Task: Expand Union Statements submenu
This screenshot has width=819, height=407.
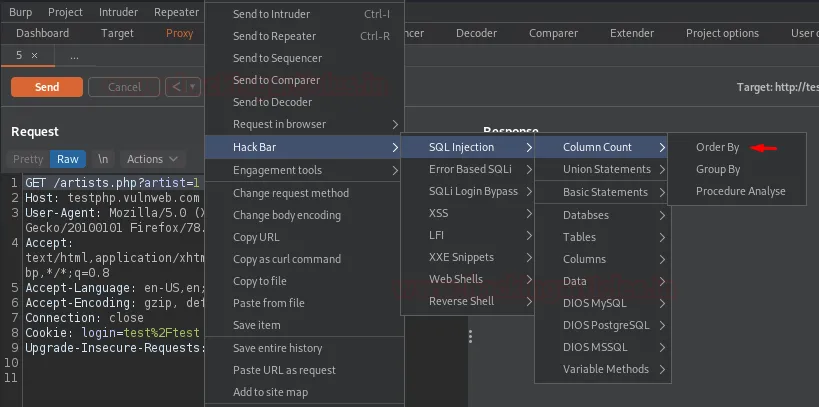Action: pos(606,169)
